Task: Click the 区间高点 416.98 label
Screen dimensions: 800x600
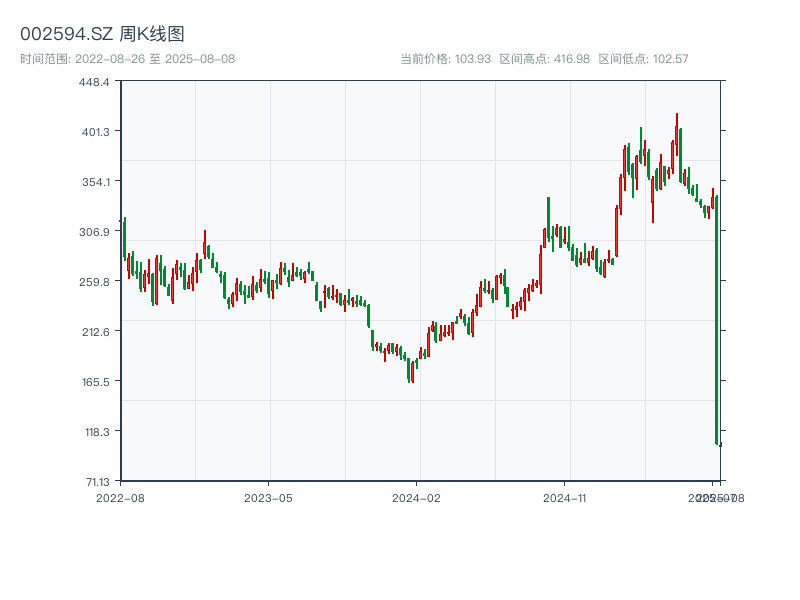Action: point(544,59)
